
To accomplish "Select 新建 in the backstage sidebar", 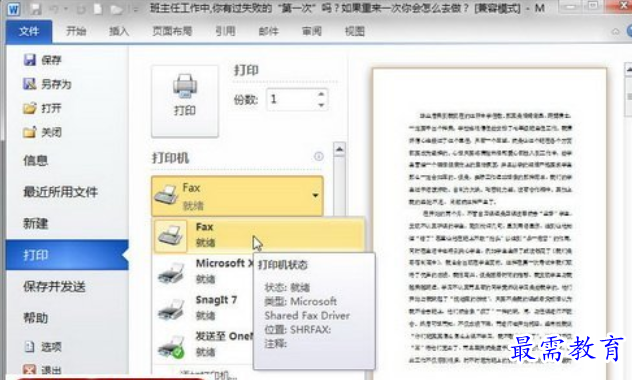I will (x=35, y=223).
